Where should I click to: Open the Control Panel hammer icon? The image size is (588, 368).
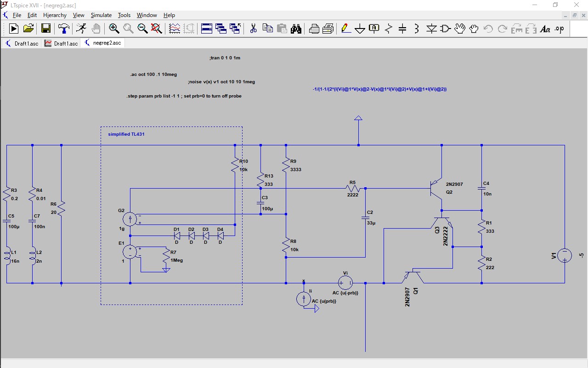(63, 29)
